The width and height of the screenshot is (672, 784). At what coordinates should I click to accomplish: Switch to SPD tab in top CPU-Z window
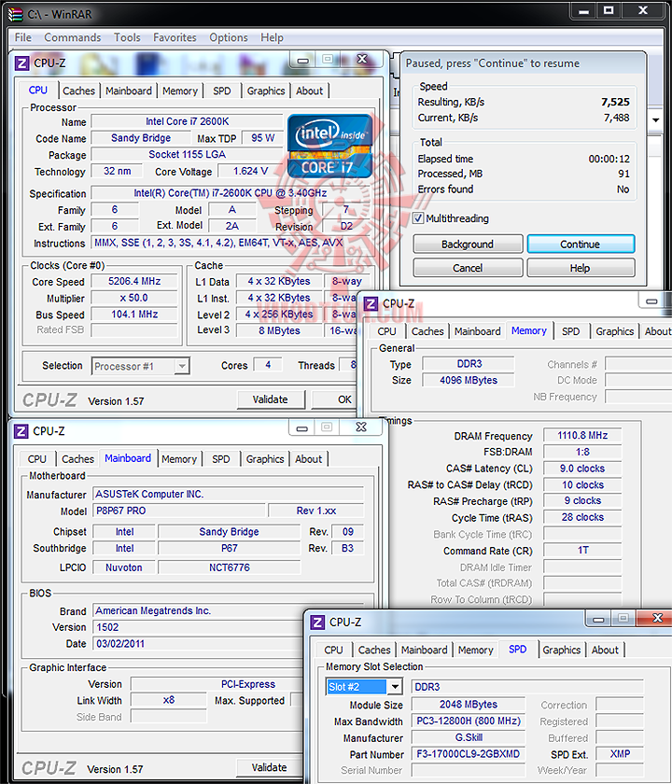click(222, 91)
